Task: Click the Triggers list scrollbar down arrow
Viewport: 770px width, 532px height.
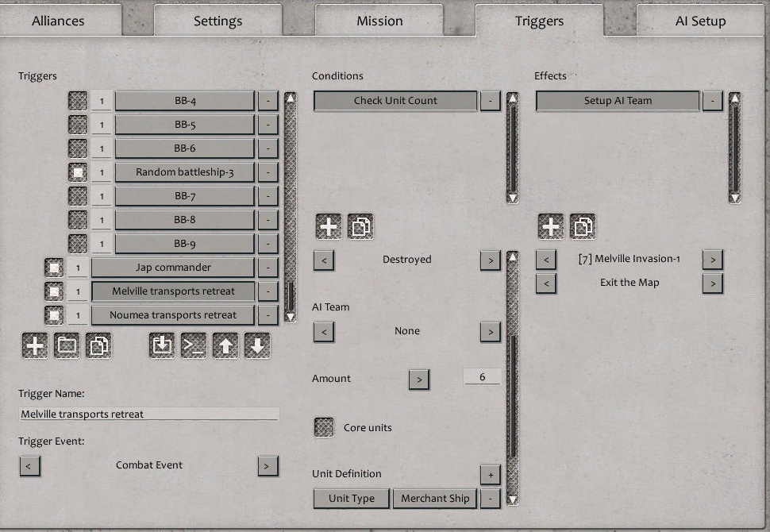Action: (291, 317)
